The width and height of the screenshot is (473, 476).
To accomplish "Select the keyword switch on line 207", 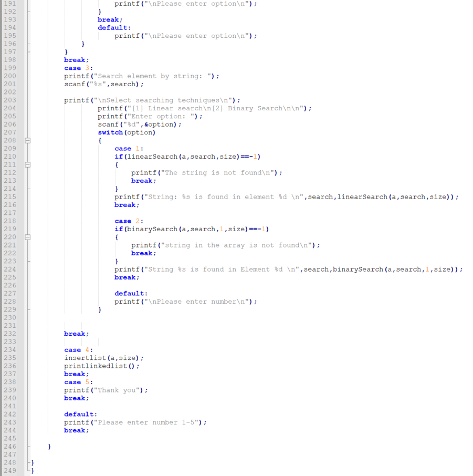I will pyautogui.click(x=110, y=132).
